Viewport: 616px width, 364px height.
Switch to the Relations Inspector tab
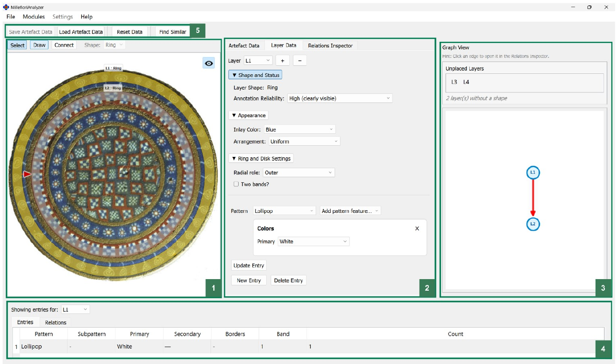(x=330, y=45)
